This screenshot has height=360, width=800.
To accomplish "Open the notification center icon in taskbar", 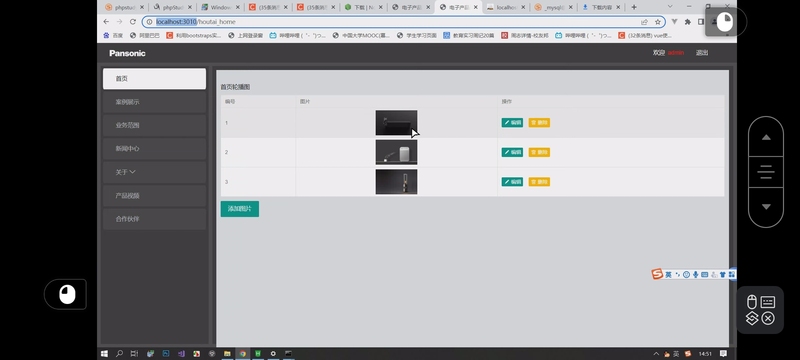I will pos(723,353).
